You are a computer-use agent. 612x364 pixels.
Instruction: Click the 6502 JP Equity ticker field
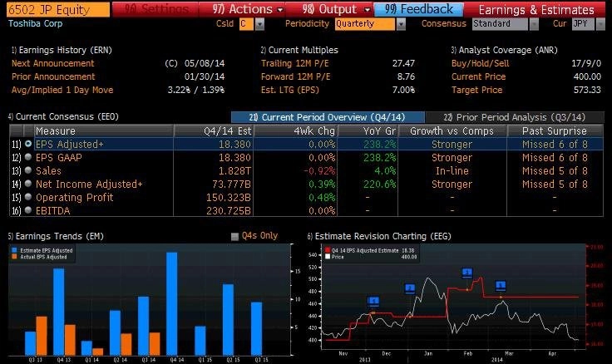(x=58, y=9)
